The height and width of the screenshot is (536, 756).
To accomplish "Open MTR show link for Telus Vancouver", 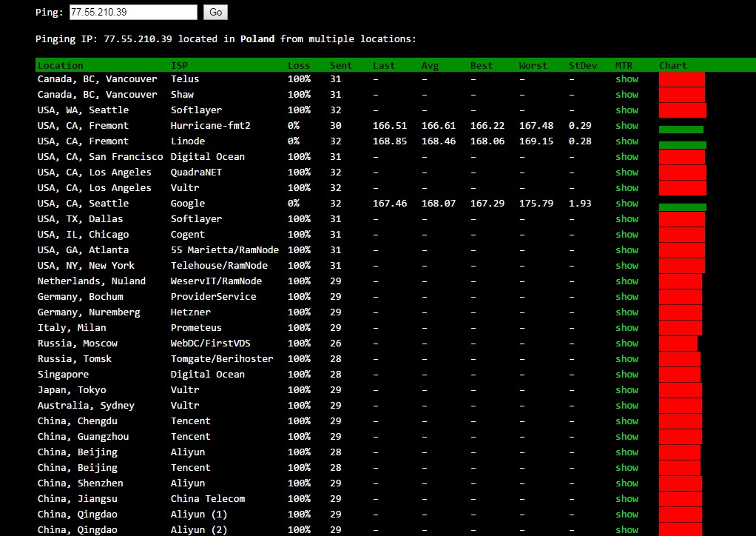I will [627, 78].
